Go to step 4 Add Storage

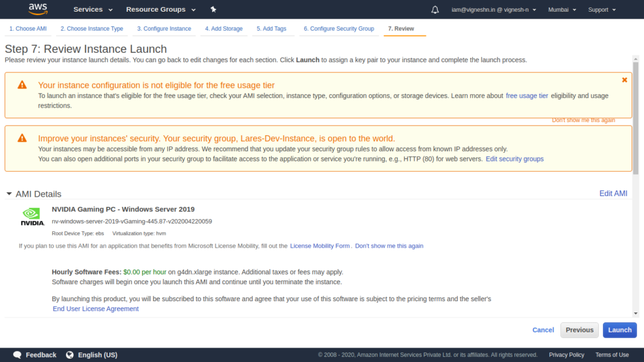pos(224,29)
